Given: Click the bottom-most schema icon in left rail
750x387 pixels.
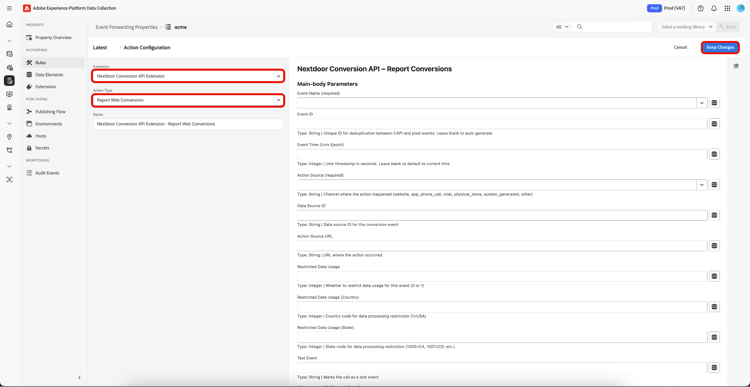Looking at the screenshot, I should [x=9, y=179].
